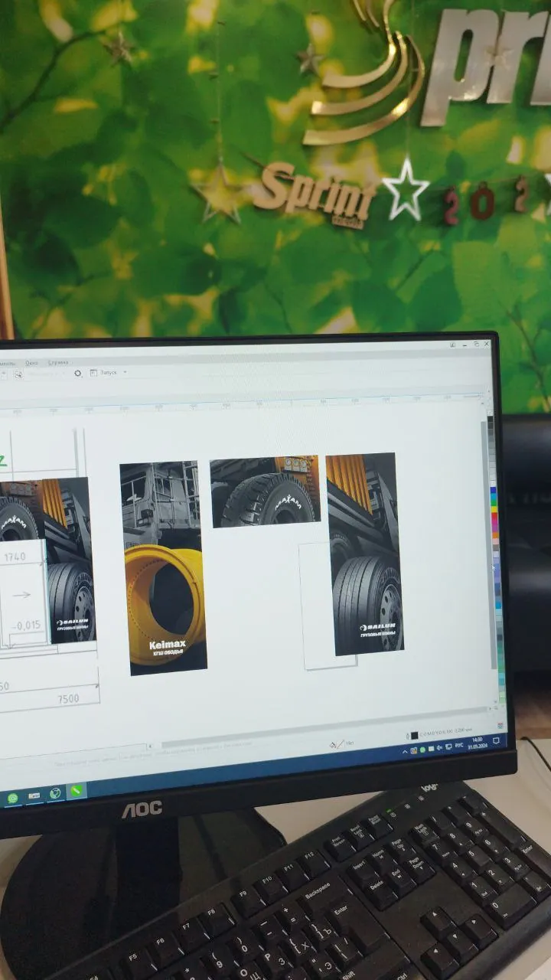551x980 pixels.
Task: Click the speaker volume tray icon
Action: [439, 747]
